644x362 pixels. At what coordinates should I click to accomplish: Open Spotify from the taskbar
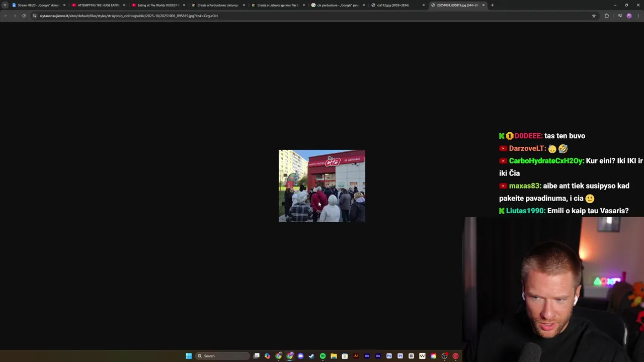click(x=323, y=356)
